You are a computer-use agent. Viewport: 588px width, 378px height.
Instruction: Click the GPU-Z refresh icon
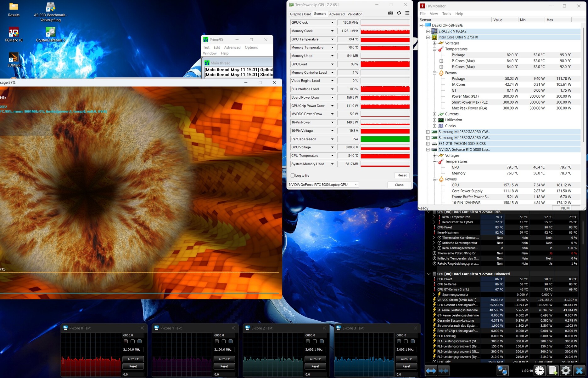click(399, 13)
